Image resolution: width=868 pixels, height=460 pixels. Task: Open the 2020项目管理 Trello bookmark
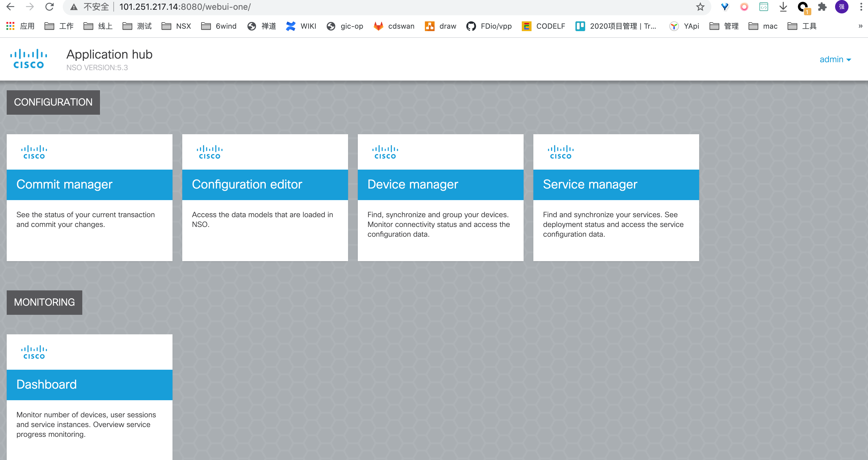coord(616,26)
